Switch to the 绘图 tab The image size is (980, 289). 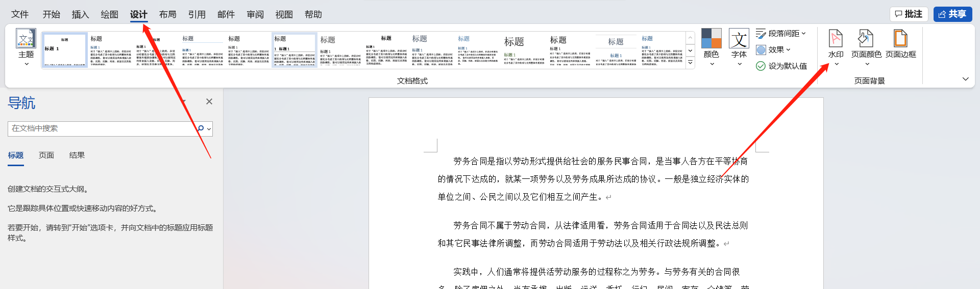[x=109, y=14]
